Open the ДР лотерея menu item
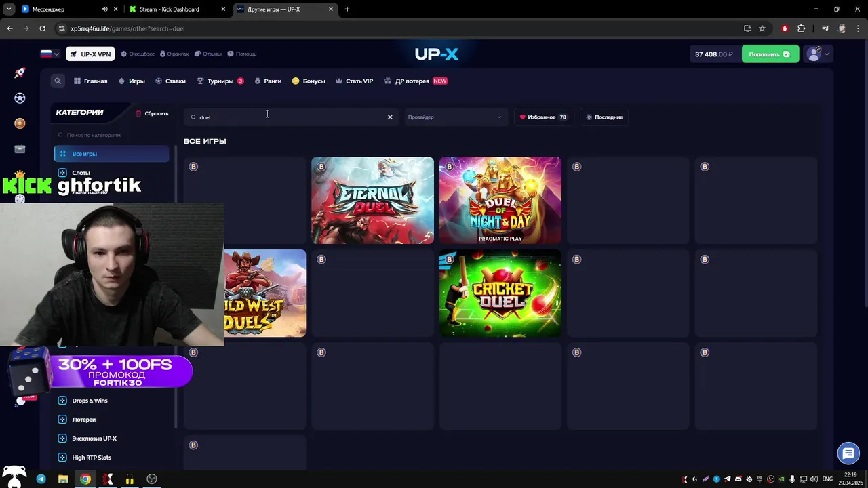868x488 pixels. point(416,81)
